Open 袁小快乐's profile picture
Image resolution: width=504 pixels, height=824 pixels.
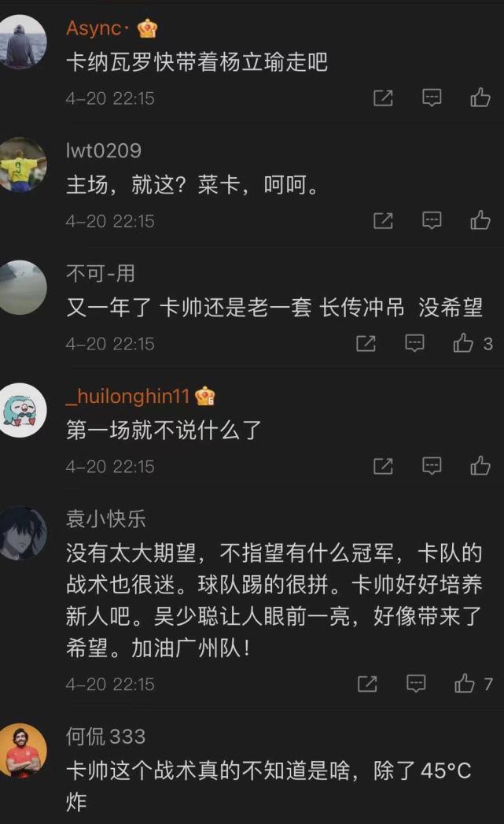(x=21, y=533)
